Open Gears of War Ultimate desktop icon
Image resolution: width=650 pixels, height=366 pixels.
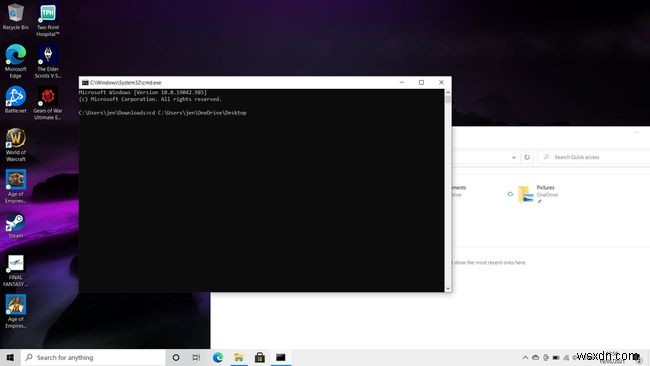48,103
